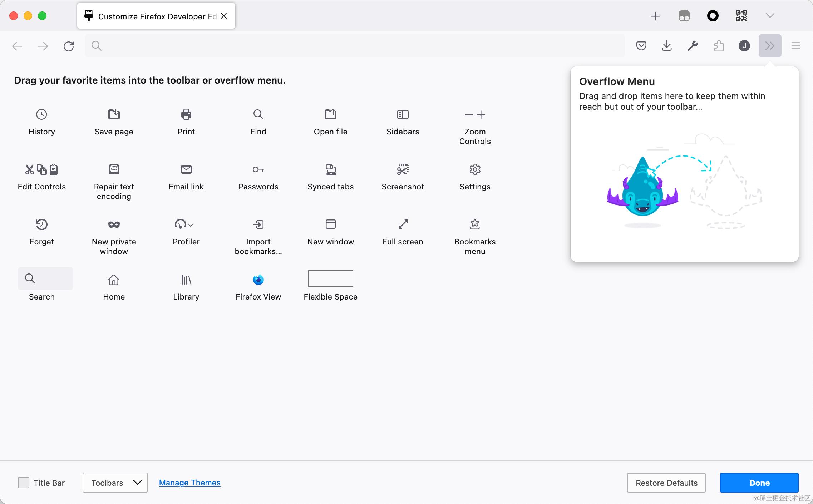Select the Repair text encoding icon
The image size is (813, 504).
114,169
